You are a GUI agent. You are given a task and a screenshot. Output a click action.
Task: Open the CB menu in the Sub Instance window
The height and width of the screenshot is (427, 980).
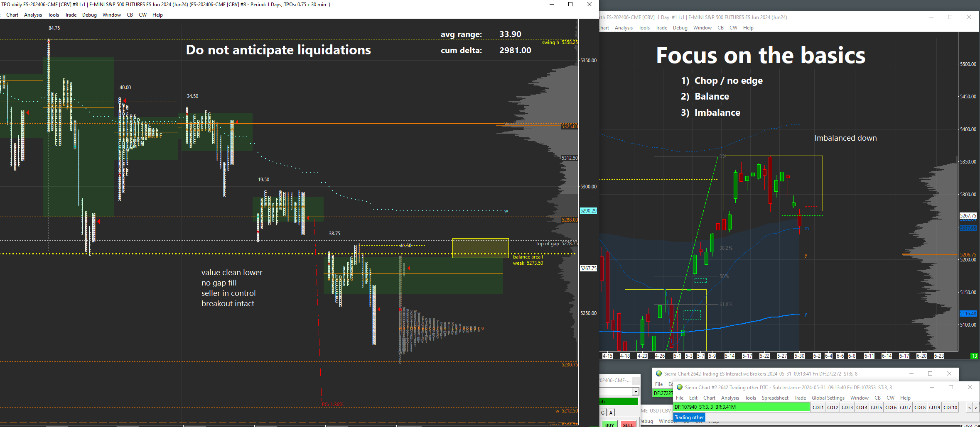click(x=877, y=398)
